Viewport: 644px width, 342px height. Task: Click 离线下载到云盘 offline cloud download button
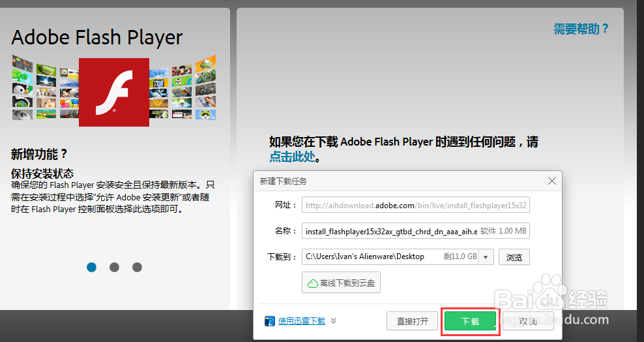coord(341,283)
